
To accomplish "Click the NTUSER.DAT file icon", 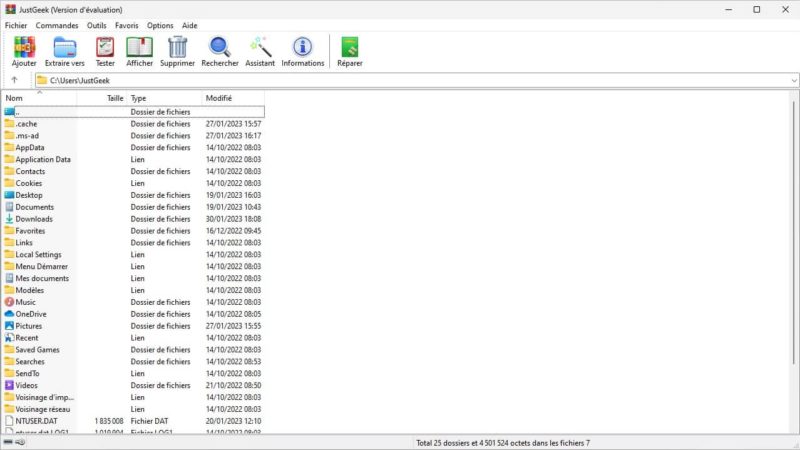I will tap(9, 421).
